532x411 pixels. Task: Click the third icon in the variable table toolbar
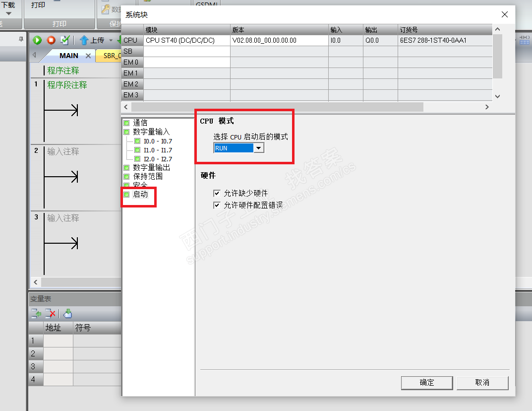(68, 314)
